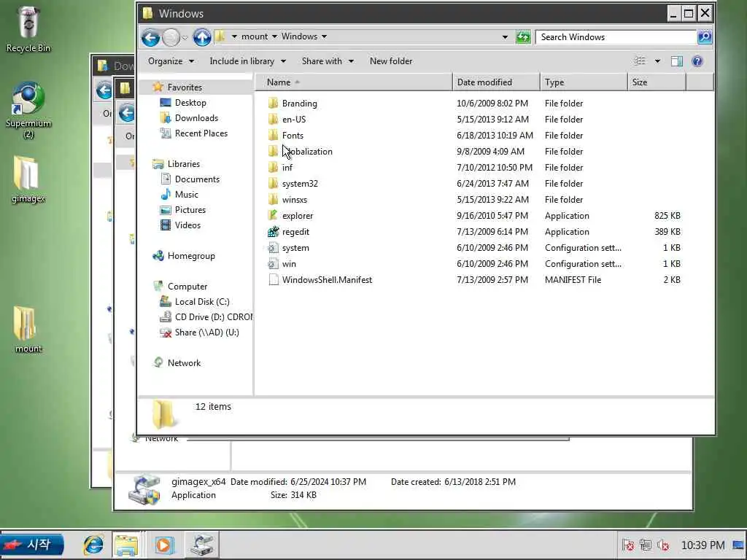Select the regedit application icon
The width and height of the screenshot is (747, 560).
(x=273, y=232)
